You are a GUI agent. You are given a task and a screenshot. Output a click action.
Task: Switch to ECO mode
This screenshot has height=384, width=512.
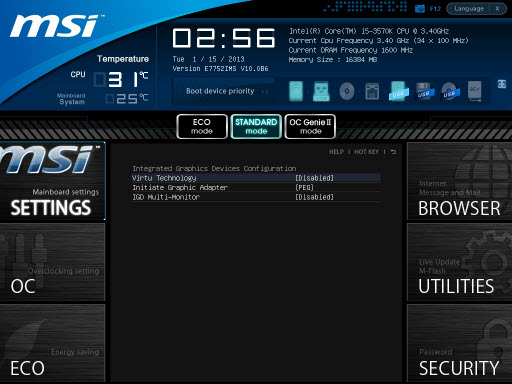[x=202, y=126]
